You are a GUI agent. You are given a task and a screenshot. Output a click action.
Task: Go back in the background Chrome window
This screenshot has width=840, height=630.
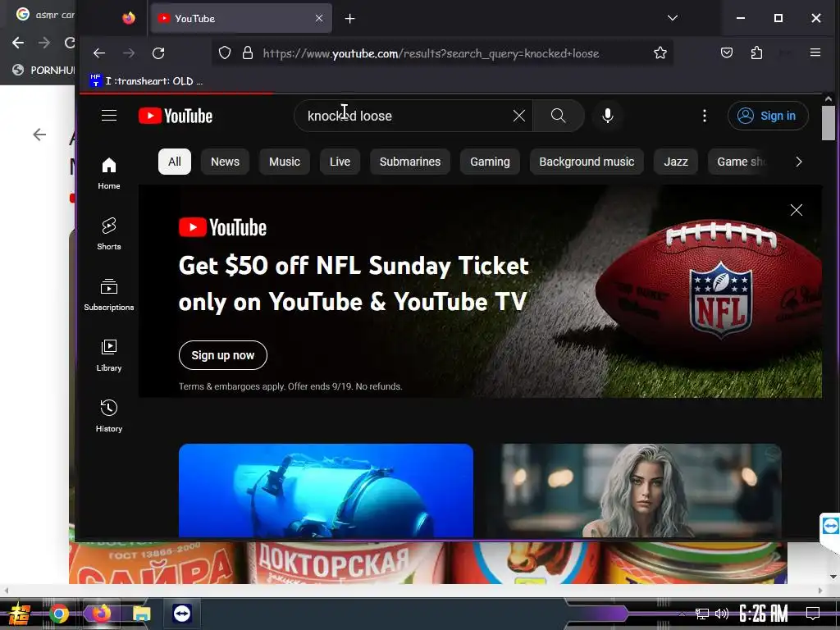pos(18,43)
